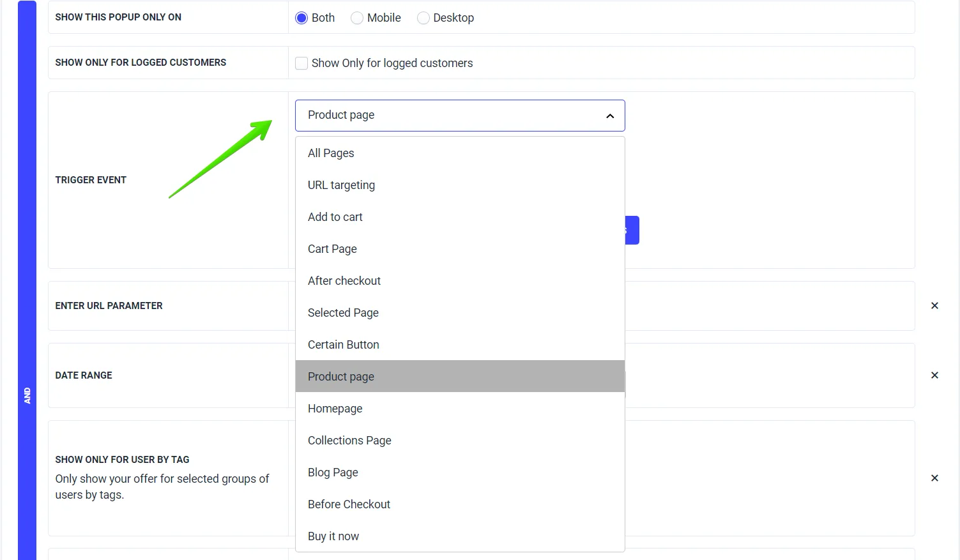Click the blue button behind the dropdown
This screenshot has width=960, height=560.
point(632,230)
